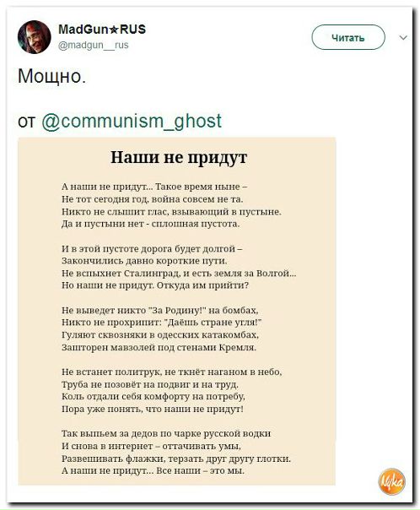Click the line 'Труба не позовёт на подвиг и на труд.'
This screenshot has width=420, height=510.
click(150, 384)
